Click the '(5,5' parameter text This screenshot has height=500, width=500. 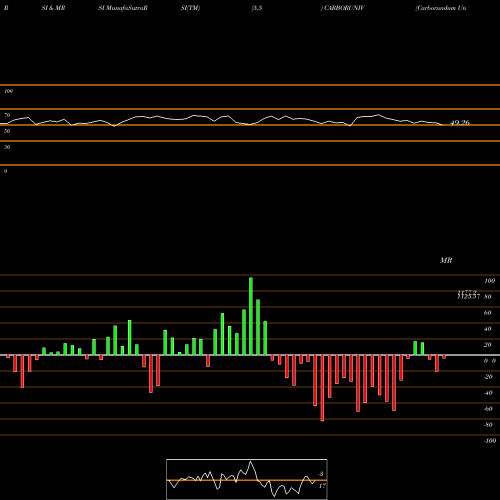pyautogui.click(x=257, y=8)
